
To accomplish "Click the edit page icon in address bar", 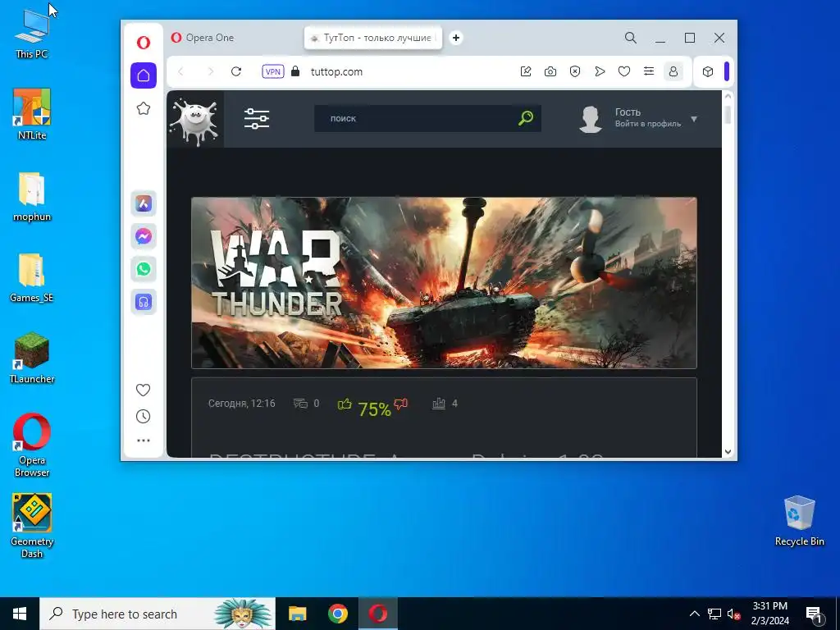I will pos(526,71).
